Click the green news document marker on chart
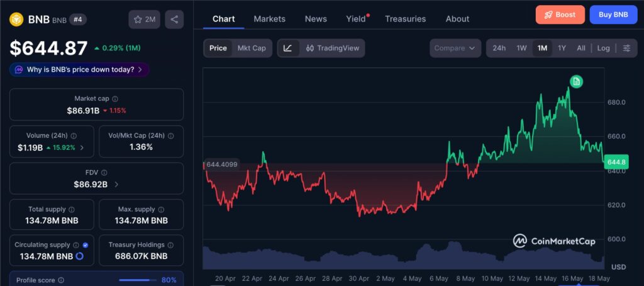Screen dimensions: 644x286 [x=576, y=81]
